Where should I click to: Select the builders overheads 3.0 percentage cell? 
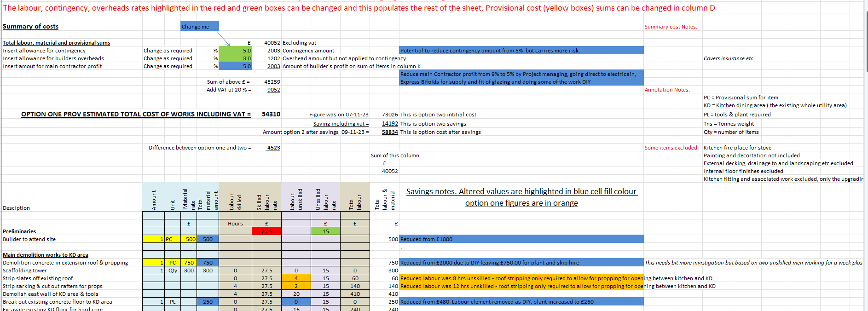coord(235,58)
